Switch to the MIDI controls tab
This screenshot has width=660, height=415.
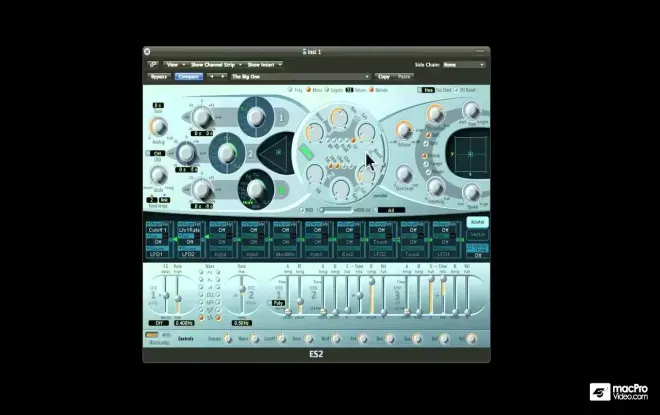click(x=166, y=335)
